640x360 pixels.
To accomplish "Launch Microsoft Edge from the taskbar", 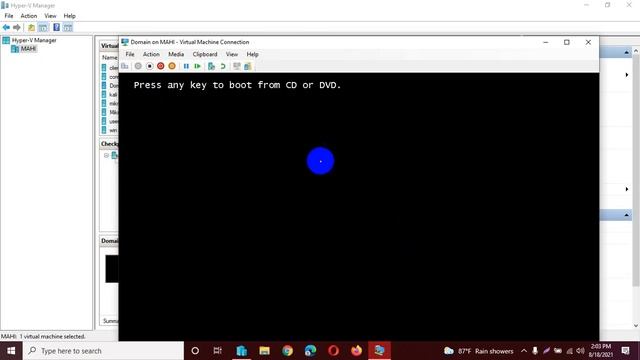I will click(310, 351).
